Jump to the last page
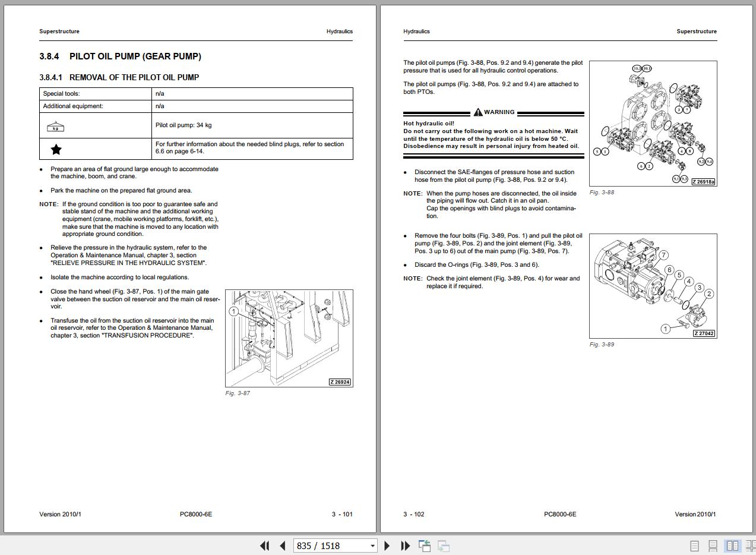The image size is (756, 555). click(406, 545)
